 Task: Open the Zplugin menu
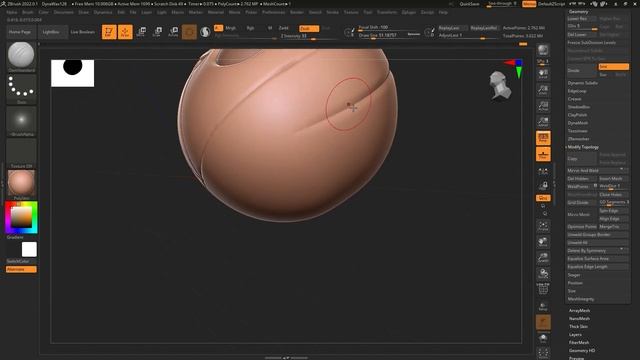[x=408, y=13]
